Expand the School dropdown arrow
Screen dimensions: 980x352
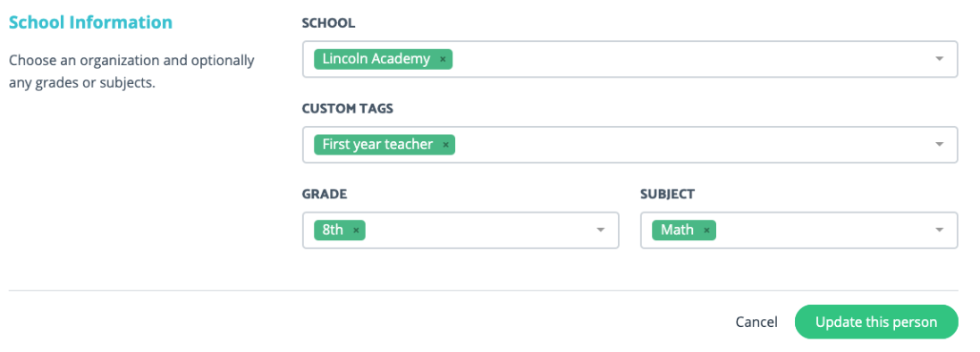pos(939,59)
